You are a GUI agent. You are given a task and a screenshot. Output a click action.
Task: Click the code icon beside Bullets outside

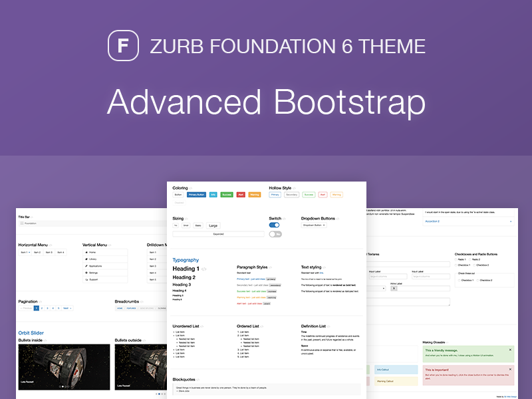click(144, 340)
